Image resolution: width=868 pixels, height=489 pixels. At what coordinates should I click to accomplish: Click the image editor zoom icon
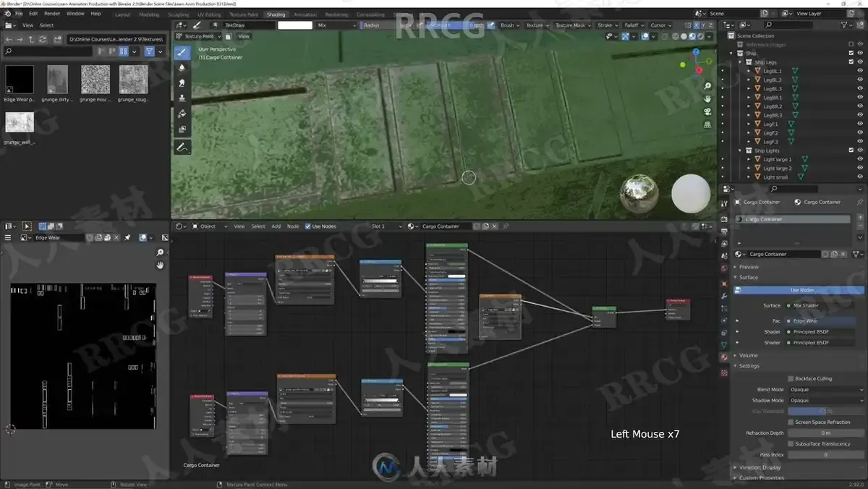[160, 252]
